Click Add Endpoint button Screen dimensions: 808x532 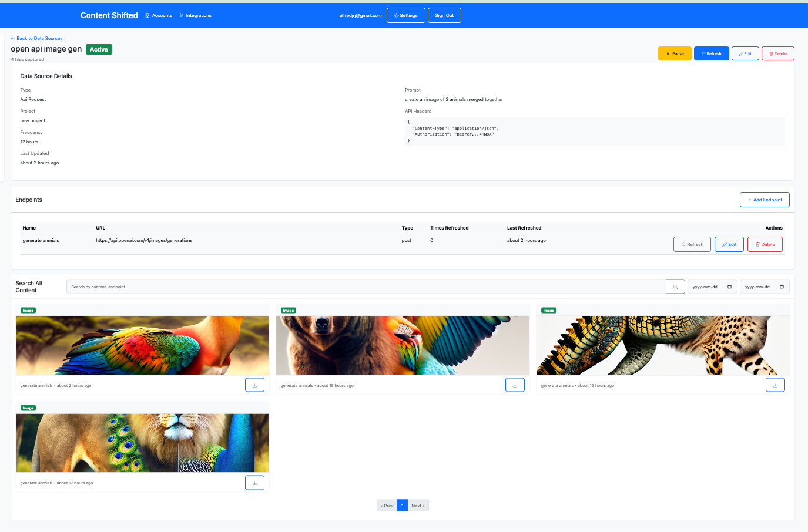(x=765, y=200)
